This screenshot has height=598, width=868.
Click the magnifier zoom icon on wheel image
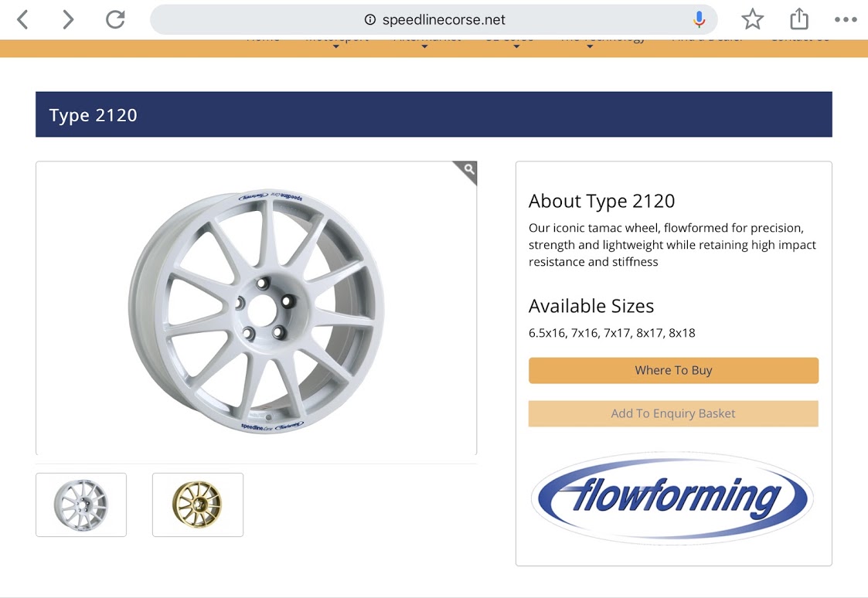tap(468, 168)
